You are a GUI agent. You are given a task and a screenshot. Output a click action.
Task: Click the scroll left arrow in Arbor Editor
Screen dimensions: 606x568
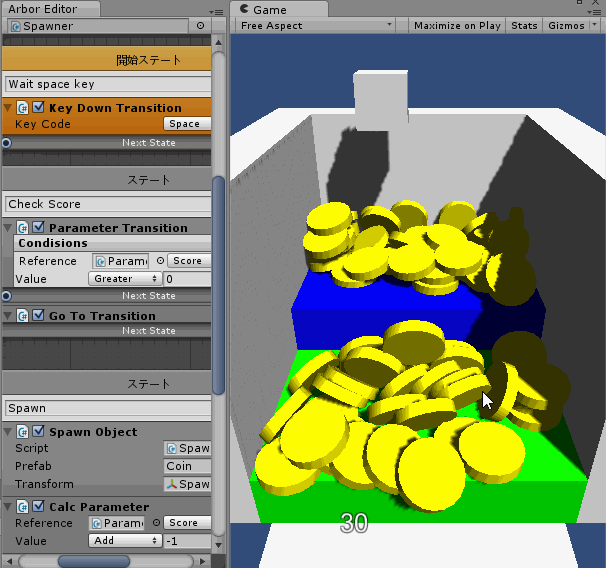[x=9, y=561]
